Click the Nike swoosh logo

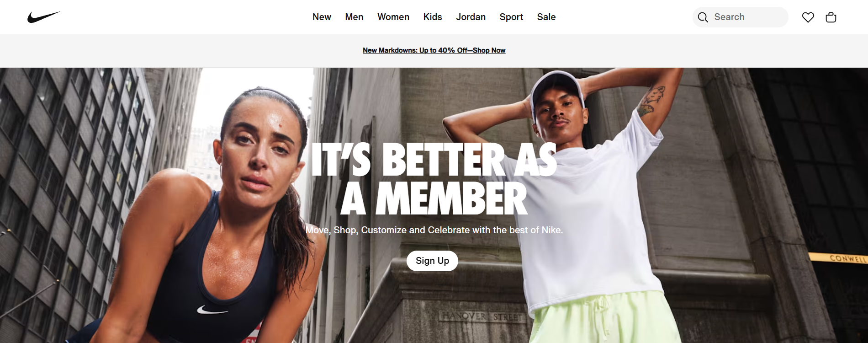[43, 17]
